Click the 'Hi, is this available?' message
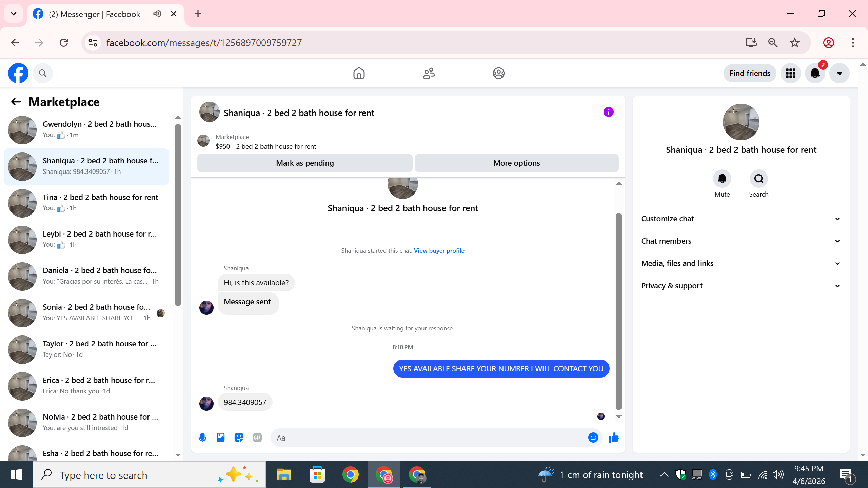 (x=256, y=283)
